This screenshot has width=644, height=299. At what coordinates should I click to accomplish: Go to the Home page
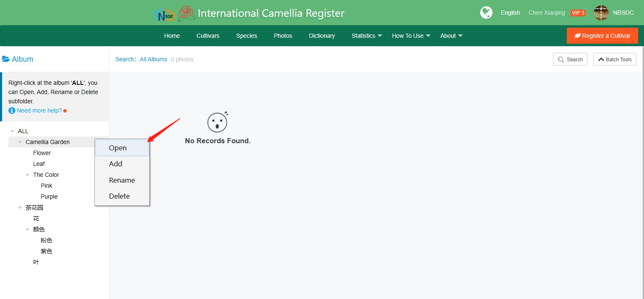point(172,36)
